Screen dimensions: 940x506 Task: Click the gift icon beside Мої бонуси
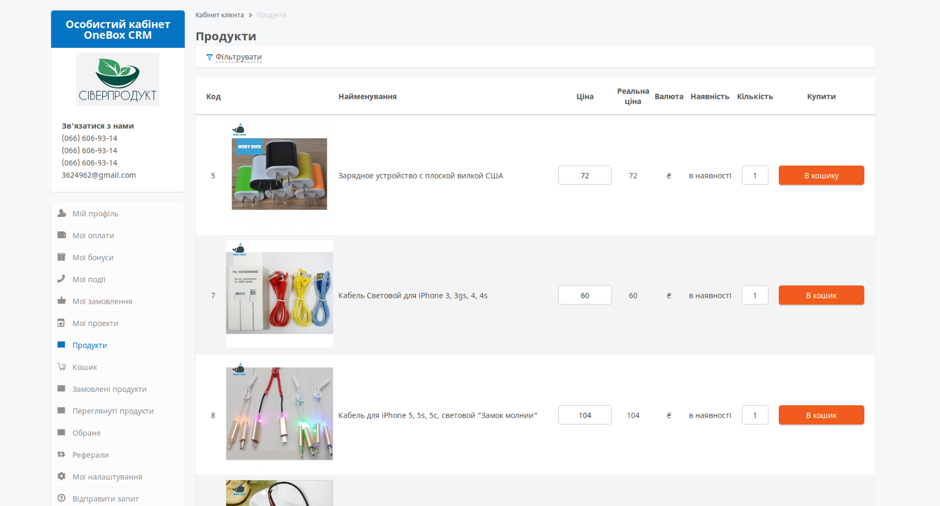(x=61, y=257)
